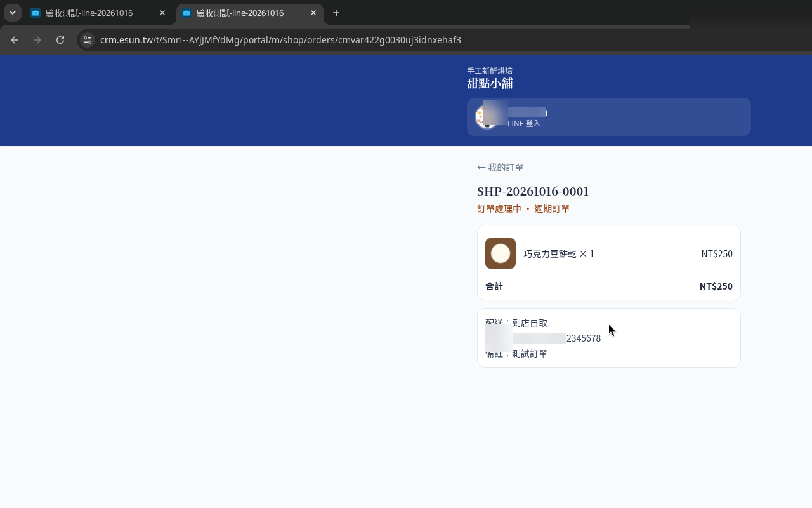
Task: Reload the current page
Action: click(60, 40)
